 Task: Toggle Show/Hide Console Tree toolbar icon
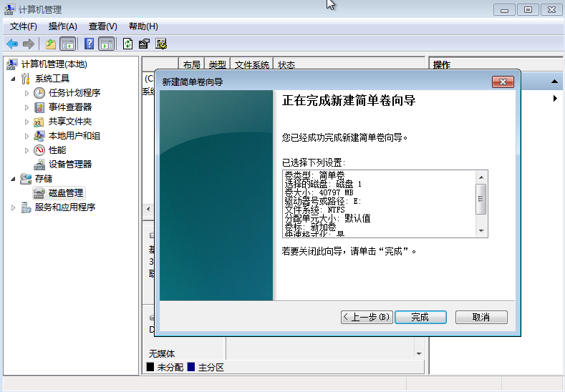click(68, 44)
